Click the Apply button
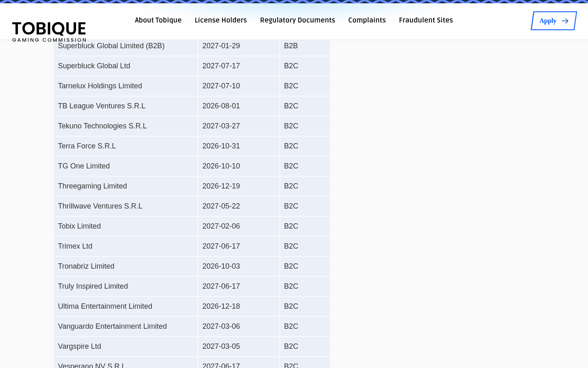Screen dimensions: 588x368 tap(554, 21)
